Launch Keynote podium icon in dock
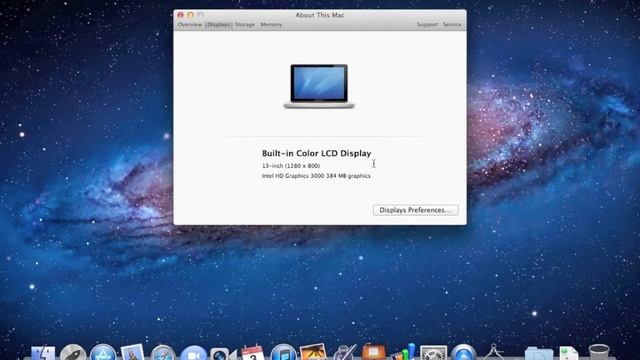This screenshot has width=640, height=360. (x=373, y=353)
